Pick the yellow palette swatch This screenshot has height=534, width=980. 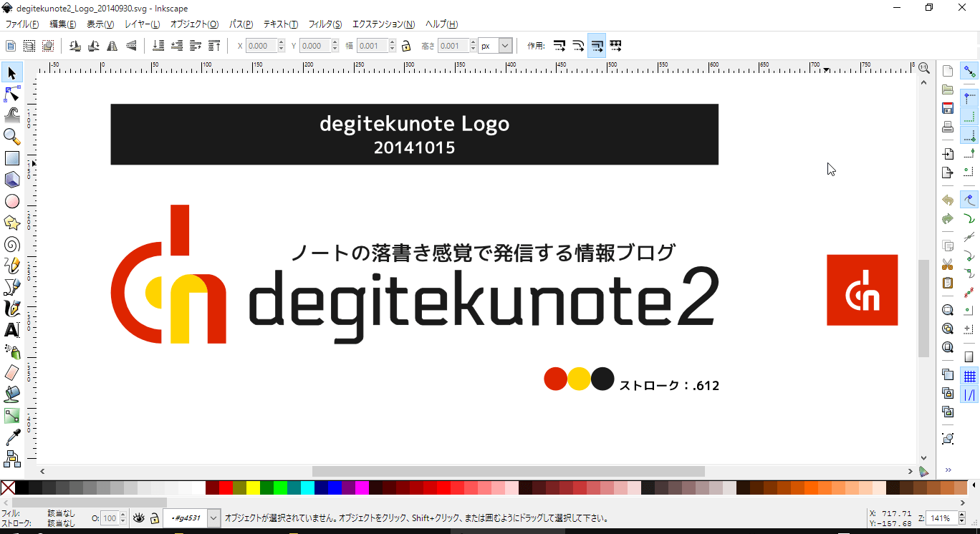click(x=253, y=487)
